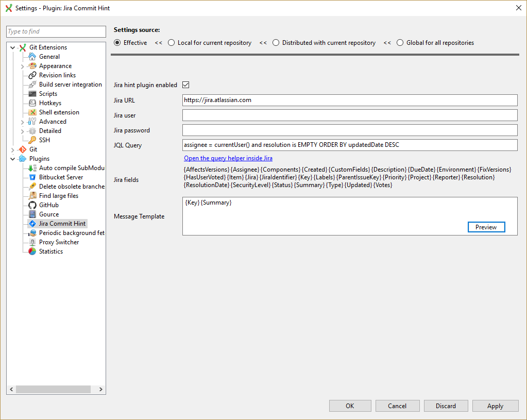Select the Effective settings source radio
The image size is (527, 420).
pyautogui.click(x=117, y=43)
